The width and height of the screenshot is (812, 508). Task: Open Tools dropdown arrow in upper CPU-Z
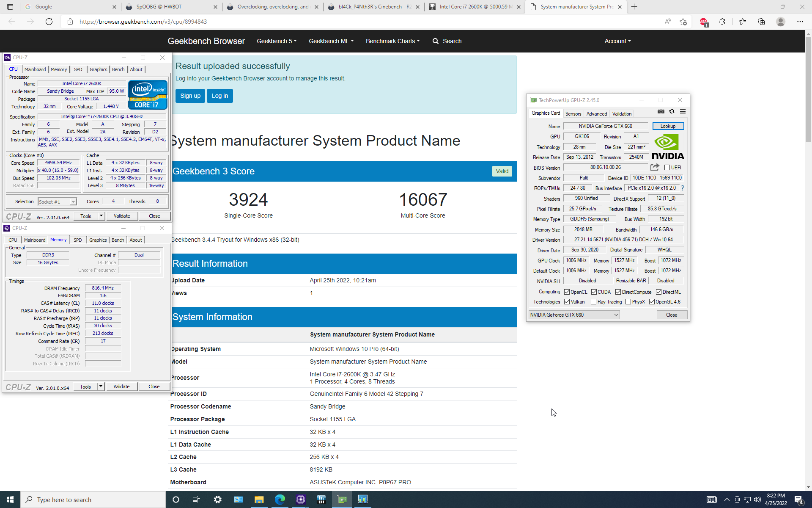coord(101,216)
